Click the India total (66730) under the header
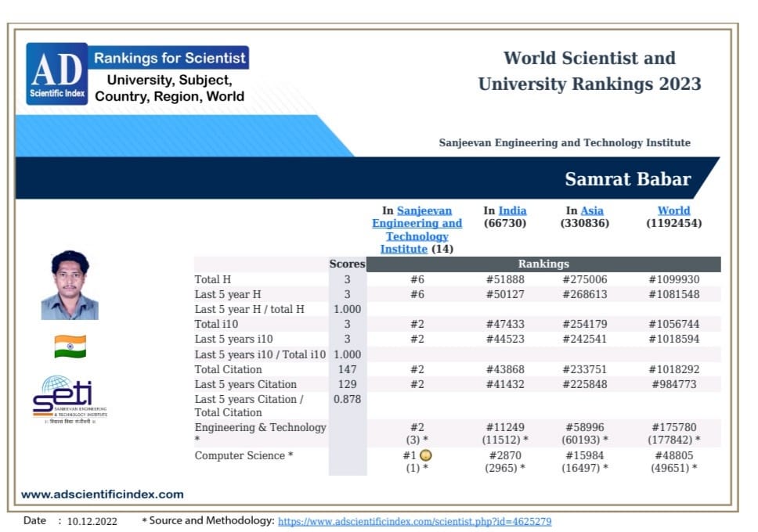The width and height of the screenshot is (758, 532). pos(505,223)
